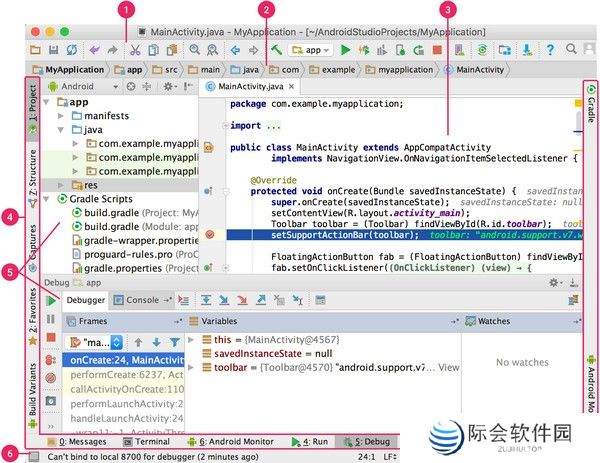Image resolution: width=600 pixels, height=463 pixels.
Task: Open the app run configuration dropdown
Action: click(311, 50)
